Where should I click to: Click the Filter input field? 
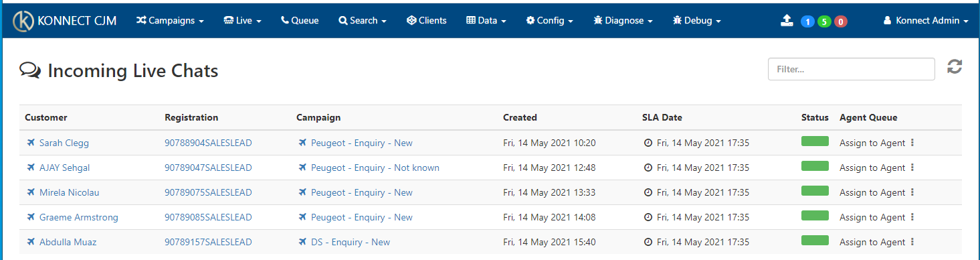point(852,69)
